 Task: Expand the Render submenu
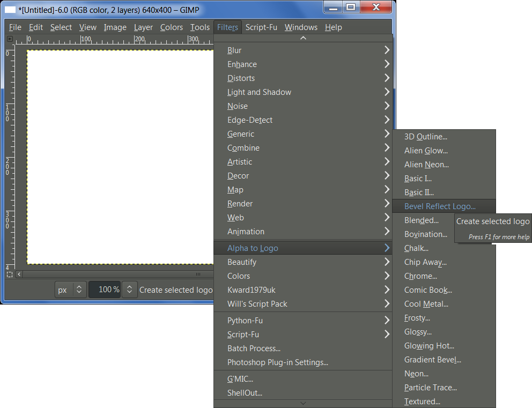[x=303, y=204]
